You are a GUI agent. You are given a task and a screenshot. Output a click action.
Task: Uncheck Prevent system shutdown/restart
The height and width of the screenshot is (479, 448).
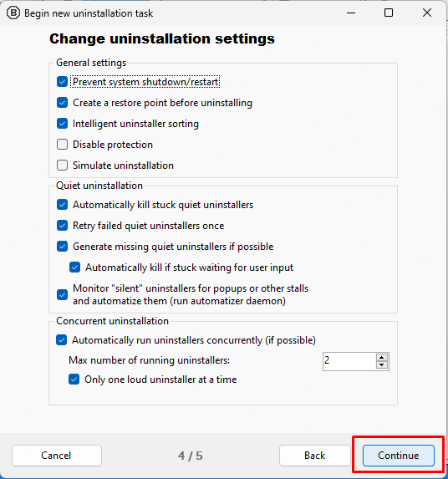tap(63, 82)
